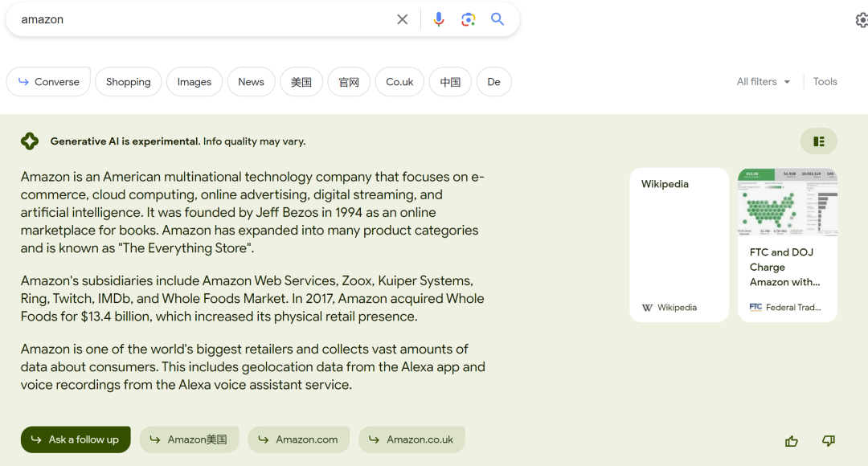Viewport: 868px width, 466px height.
Task: Expand the All filters dropdown
Action: (764, 82)
